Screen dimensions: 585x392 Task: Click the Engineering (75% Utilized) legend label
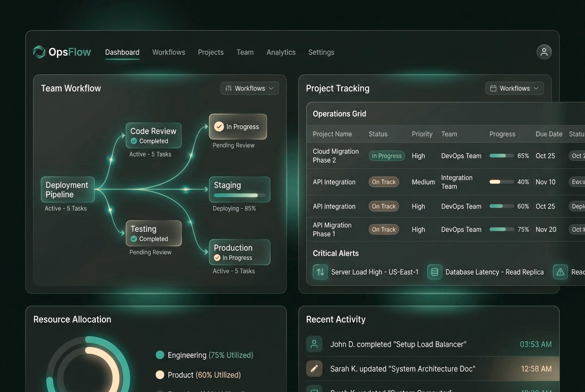coord(210,355)
